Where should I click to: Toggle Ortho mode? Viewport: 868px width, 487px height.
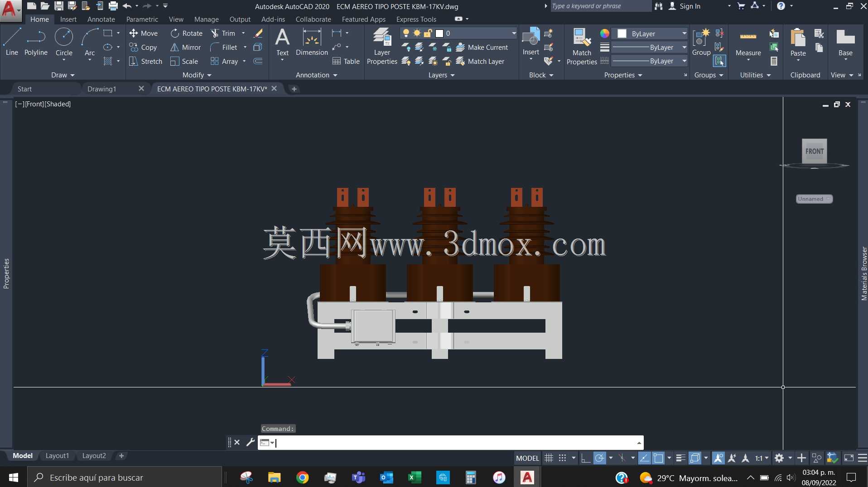pos(585,458)
